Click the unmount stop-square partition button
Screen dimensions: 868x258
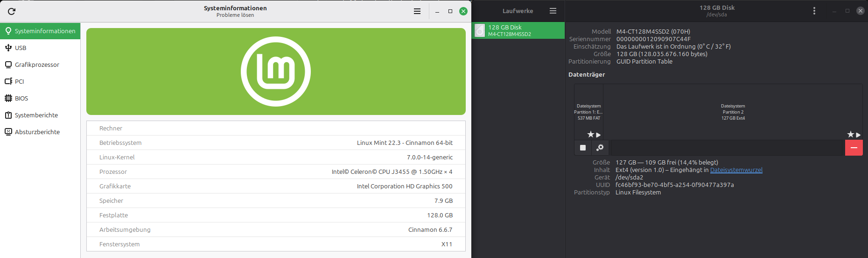pos(583,148)
